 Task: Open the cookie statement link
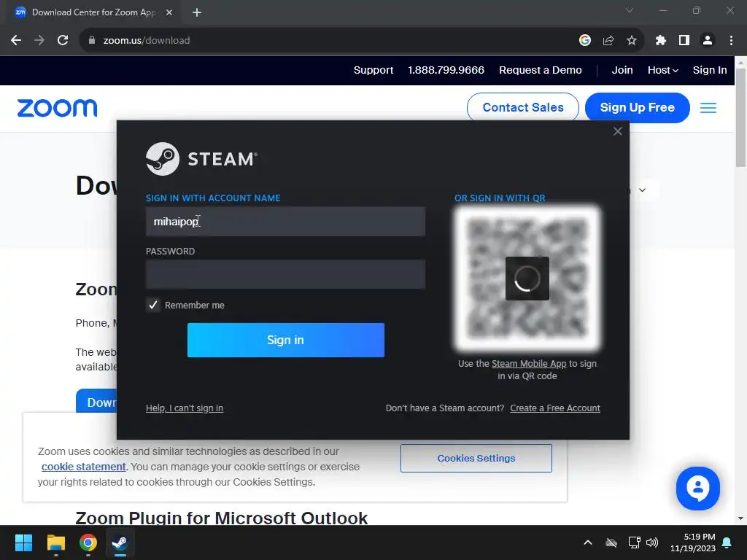click(x=83, y=467)
